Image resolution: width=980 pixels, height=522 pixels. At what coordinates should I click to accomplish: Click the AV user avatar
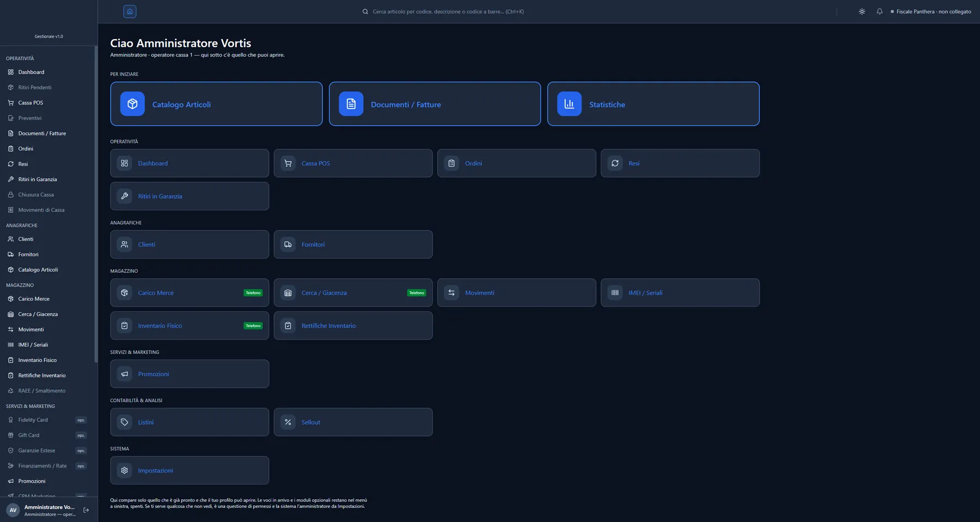click(13, 510)
